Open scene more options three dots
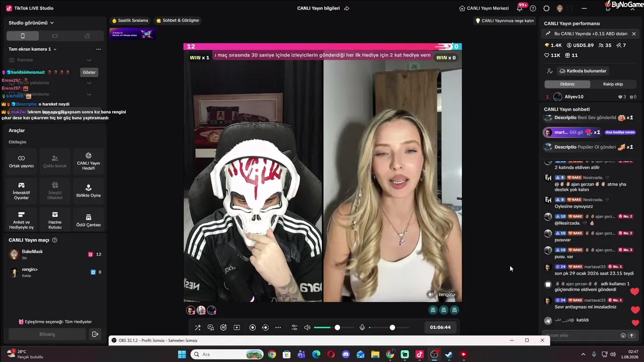The image size is (644, 362). click(x=99, y=49)
